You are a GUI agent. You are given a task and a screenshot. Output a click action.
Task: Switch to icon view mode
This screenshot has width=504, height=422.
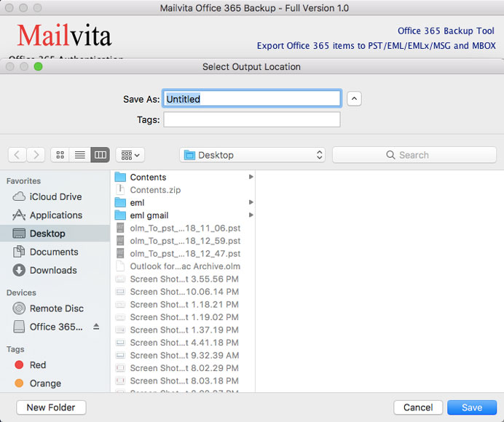click(60, 155)
